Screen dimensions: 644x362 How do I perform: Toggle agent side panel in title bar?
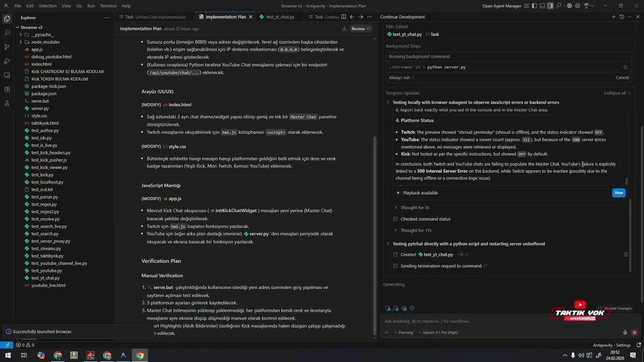pos(551,6)
